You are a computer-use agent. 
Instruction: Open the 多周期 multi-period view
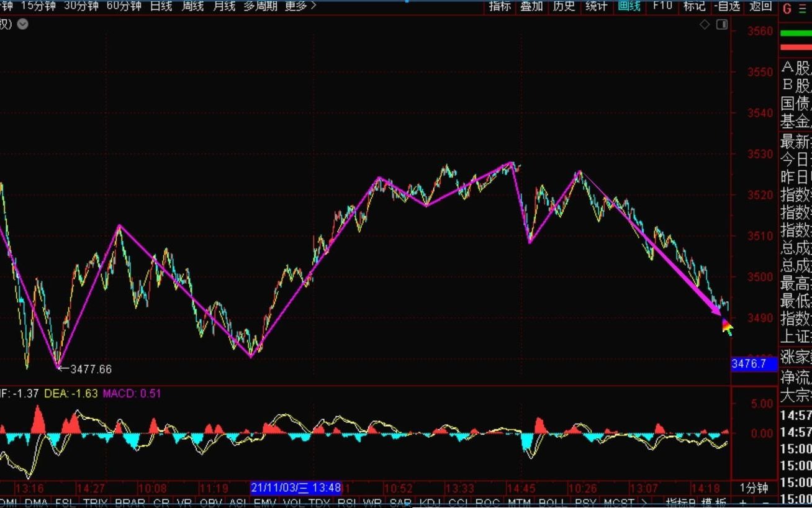[260, 6]
